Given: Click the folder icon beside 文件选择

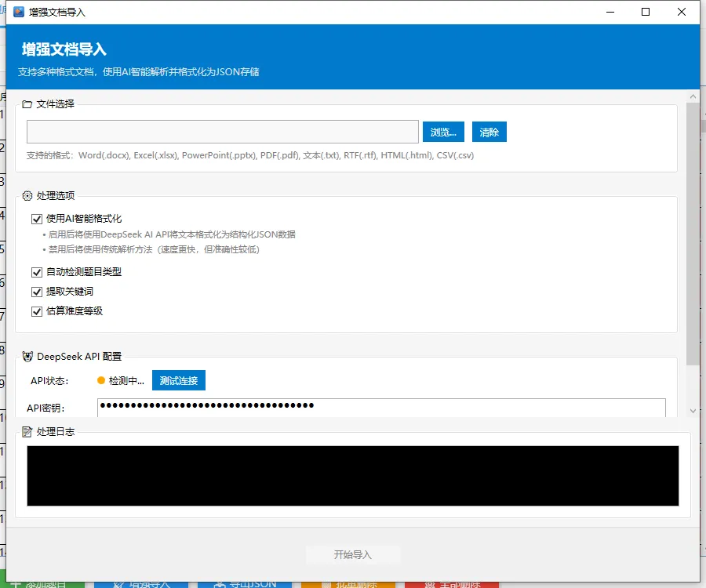Looking at the screenshot, I should click(27, 104).
